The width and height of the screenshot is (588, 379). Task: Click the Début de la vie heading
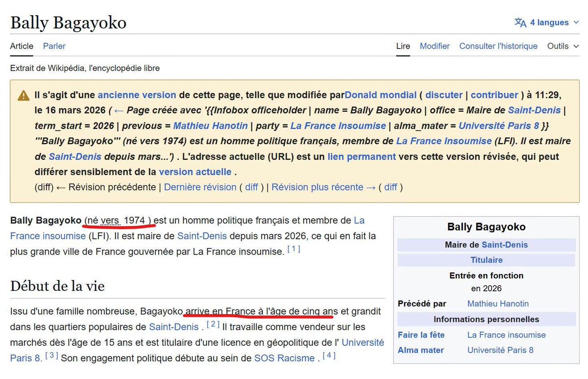(57, 286)
